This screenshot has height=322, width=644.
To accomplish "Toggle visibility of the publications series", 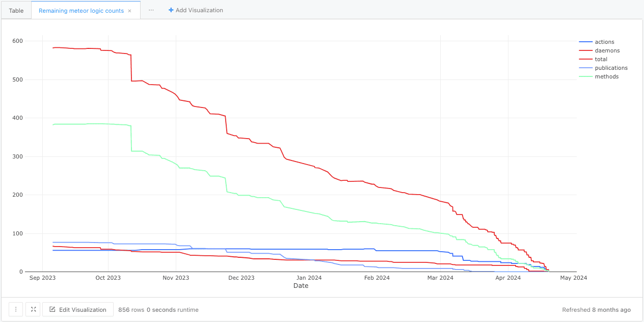I will tap(610, 68).
